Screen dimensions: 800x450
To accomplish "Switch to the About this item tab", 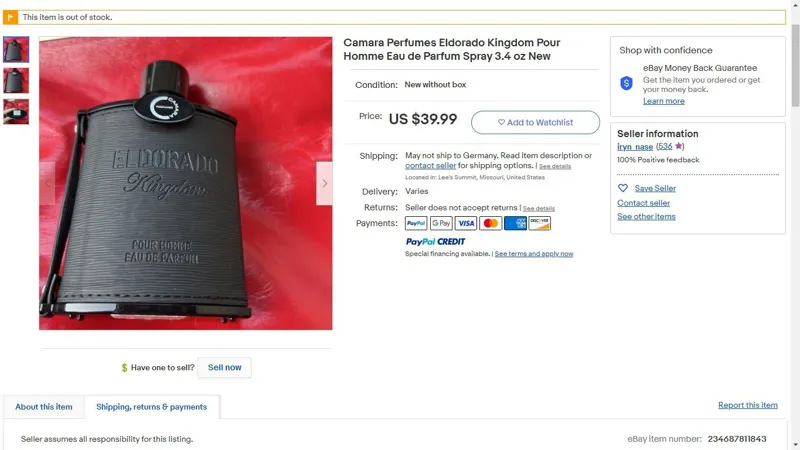I will pyautogui.click(x=44, y=407).
